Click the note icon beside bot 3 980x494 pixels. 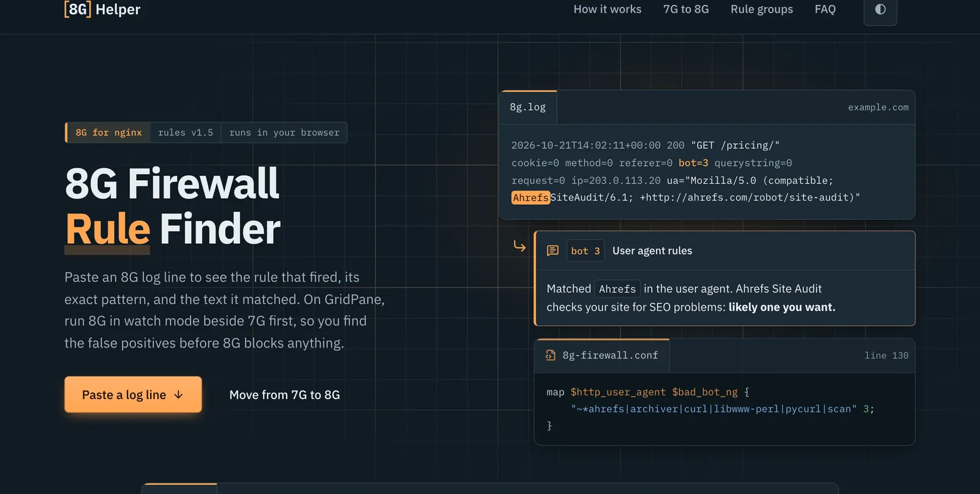pyautogui.click(x=552, y=251)
